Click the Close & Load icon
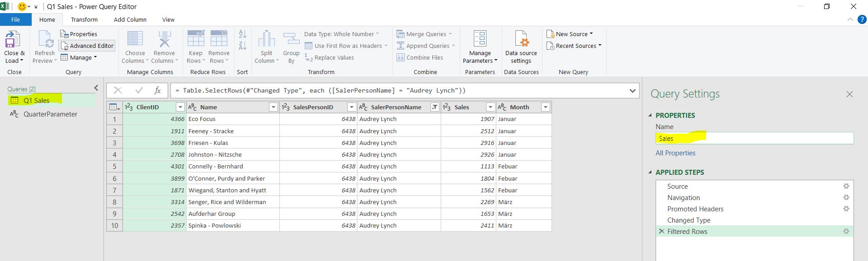868x261 pixels. click(13, 40)
